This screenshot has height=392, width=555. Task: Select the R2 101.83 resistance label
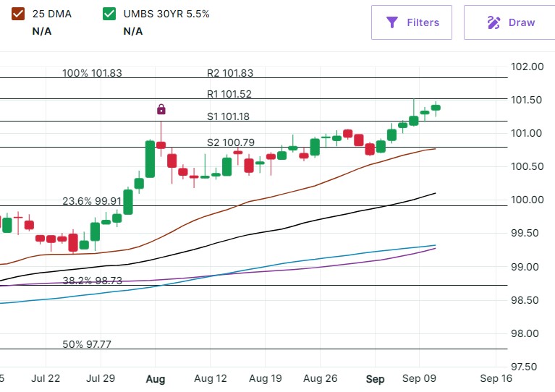coord(229,73)
